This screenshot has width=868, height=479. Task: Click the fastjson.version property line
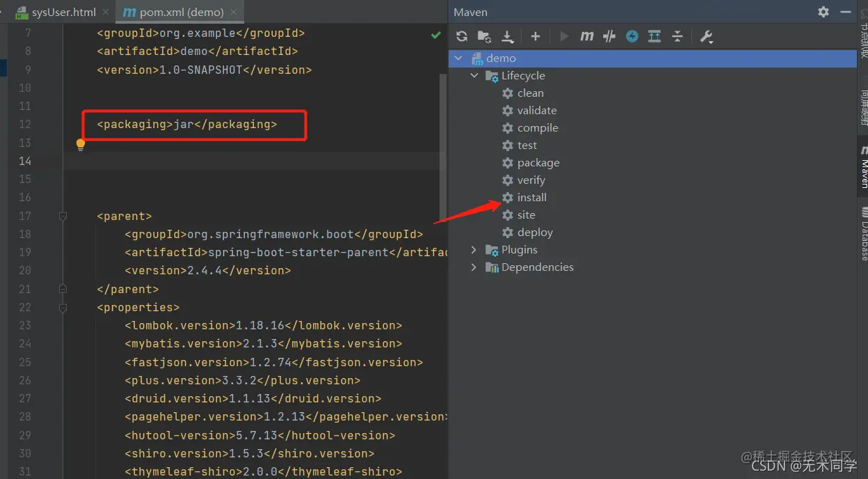click(274, 362)
